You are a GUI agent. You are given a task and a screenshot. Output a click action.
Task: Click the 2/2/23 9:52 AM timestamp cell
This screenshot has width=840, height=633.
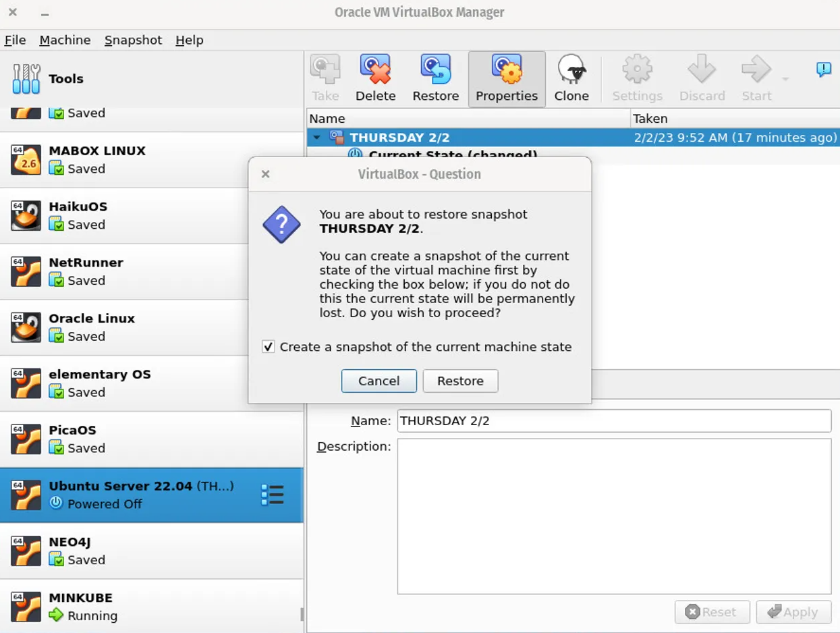(x=735, y=138)
